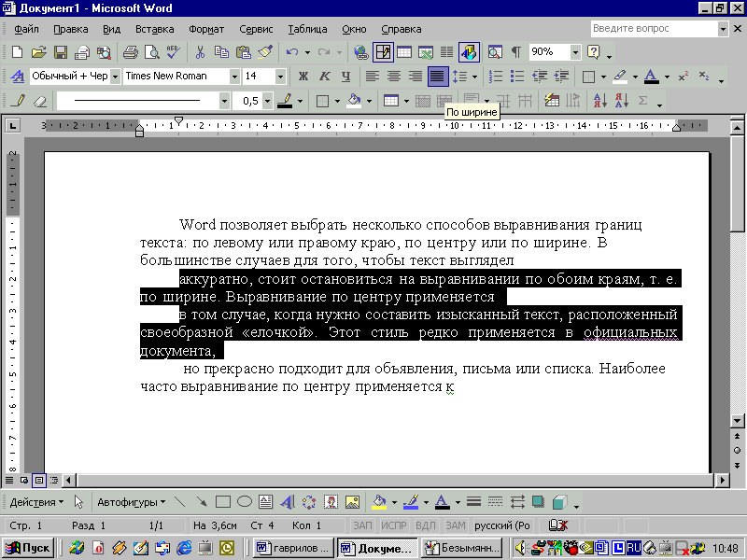
Task: Insert a table from the standard toolbar
Action: point(404,52)
